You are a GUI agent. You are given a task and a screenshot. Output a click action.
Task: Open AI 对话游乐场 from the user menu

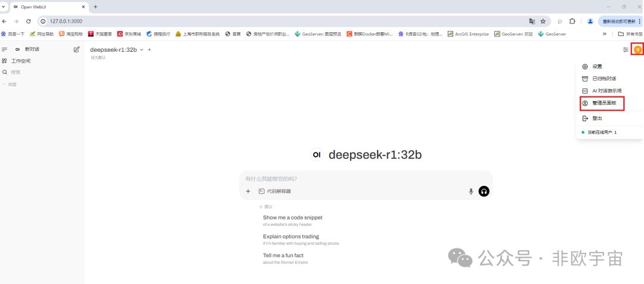(x=609, y=91)
